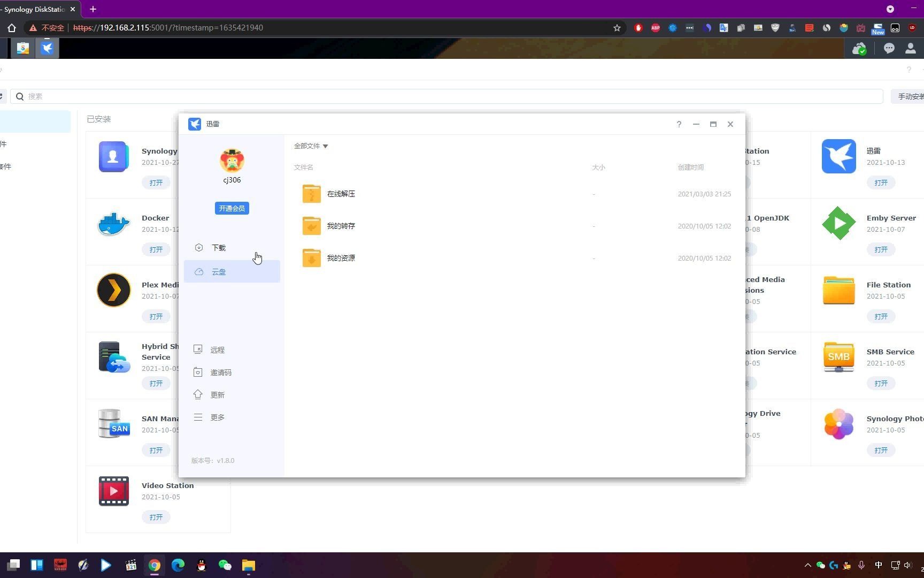The height and width of the screenshot is (578, 924).
Task: Click the ABP extension icon
Action: 656,28
